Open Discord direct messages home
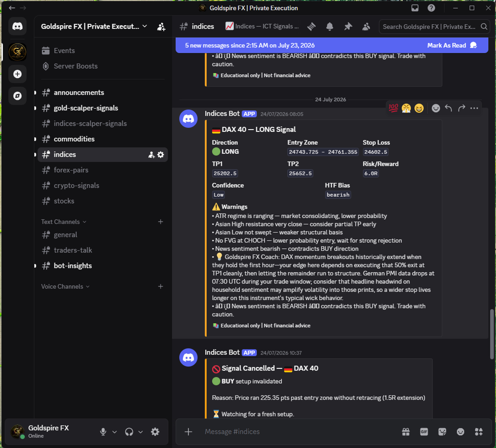The image size is (496, 448). tap(17, 26)
